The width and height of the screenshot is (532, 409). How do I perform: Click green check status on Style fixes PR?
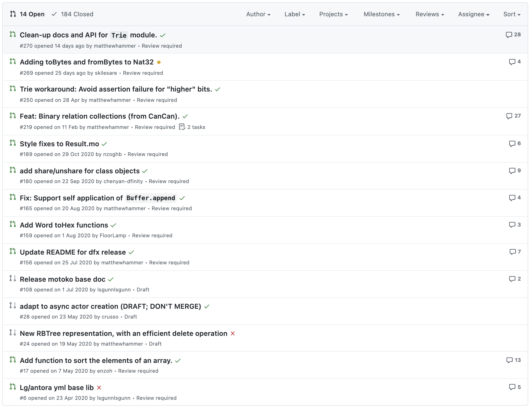tap(104, 144)
